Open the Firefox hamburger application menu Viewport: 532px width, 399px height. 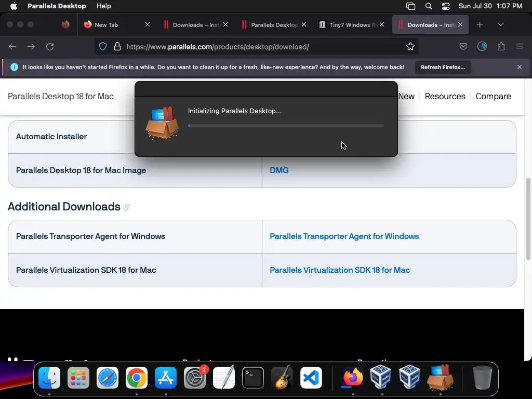point(520,47)
